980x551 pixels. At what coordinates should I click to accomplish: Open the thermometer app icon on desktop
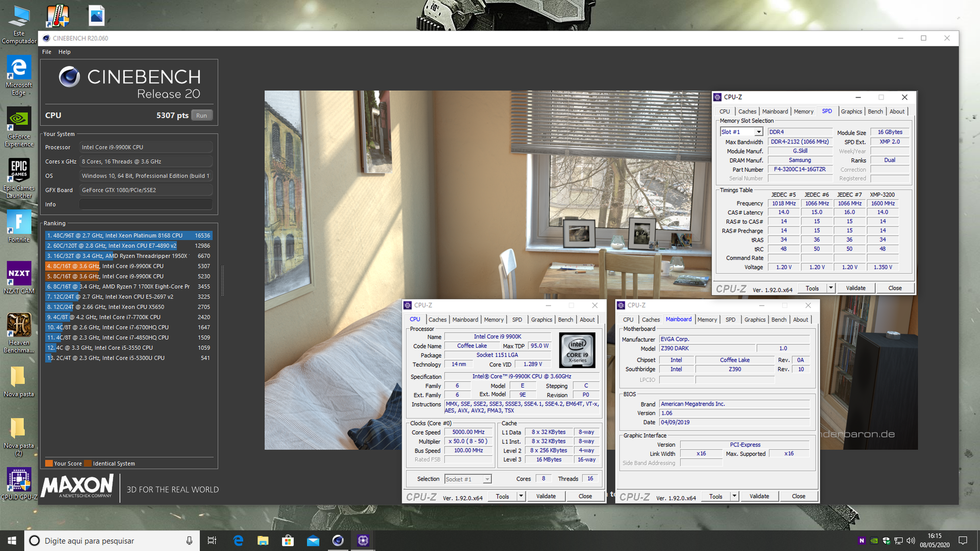point(58,16)
